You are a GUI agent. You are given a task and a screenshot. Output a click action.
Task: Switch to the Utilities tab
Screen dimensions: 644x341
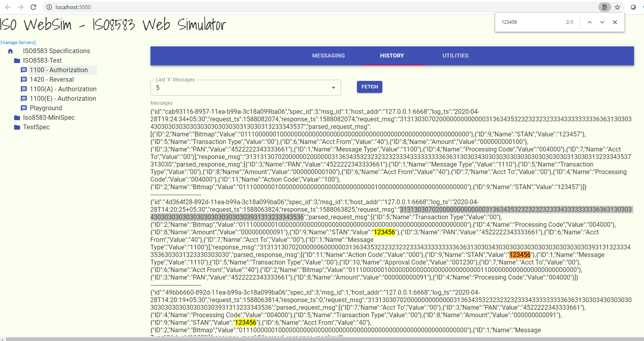click(x=455, y=56)
